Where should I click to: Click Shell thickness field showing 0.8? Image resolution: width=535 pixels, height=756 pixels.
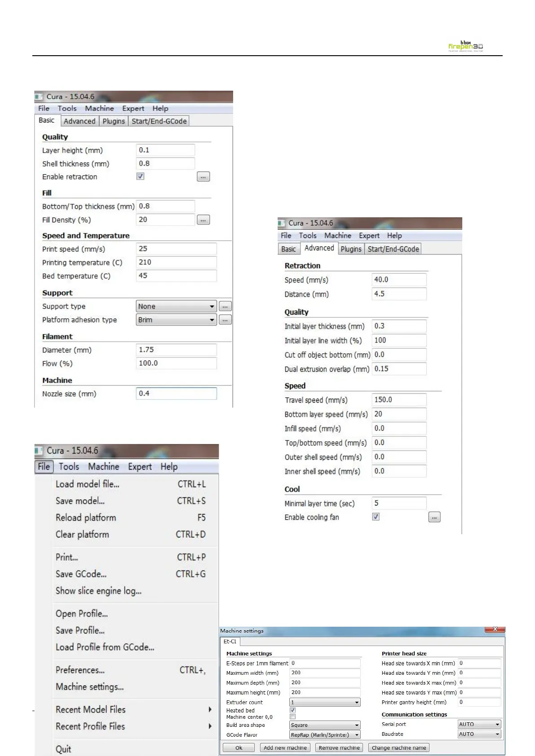click(x=165, y=163)
